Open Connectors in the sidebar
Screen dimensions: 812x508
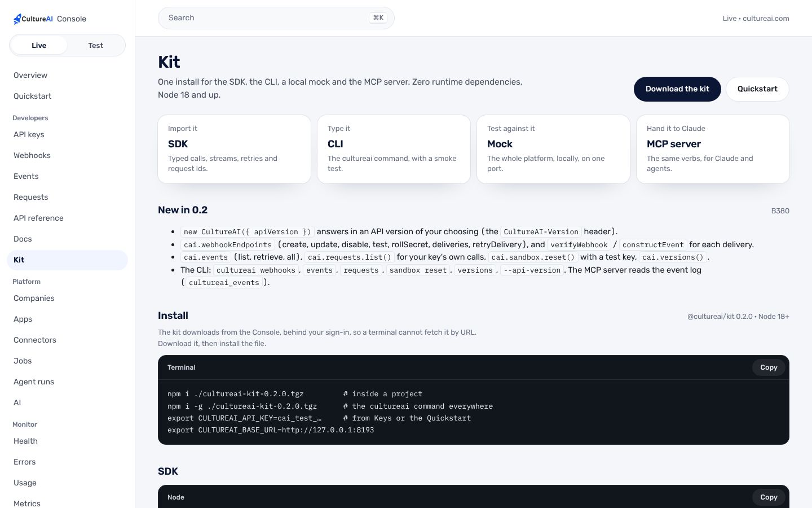[x=67, y=340]
